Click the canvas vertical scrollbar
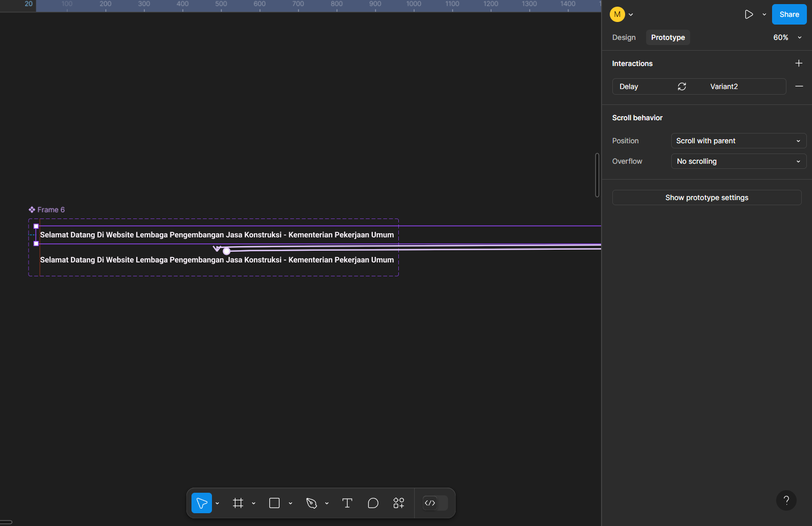The width and height of the screenshot is (812, 526). (x=597, y=175)
